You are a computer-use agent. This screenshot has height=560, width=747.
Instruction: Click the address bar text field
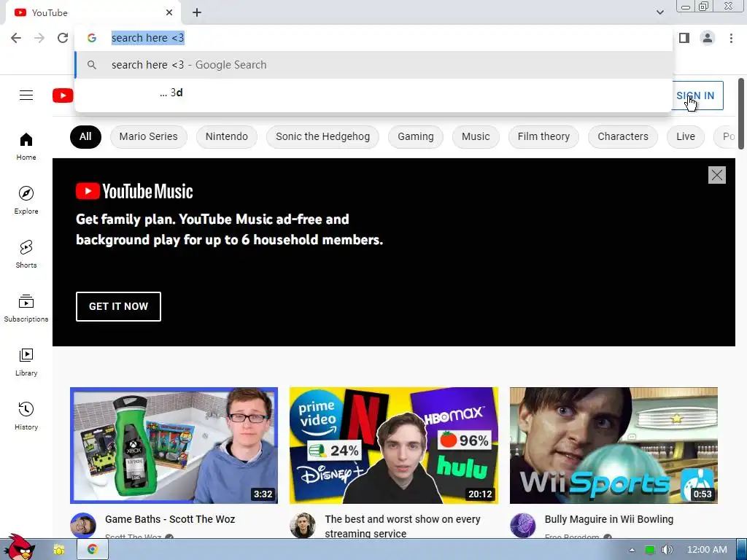(373, 38)
